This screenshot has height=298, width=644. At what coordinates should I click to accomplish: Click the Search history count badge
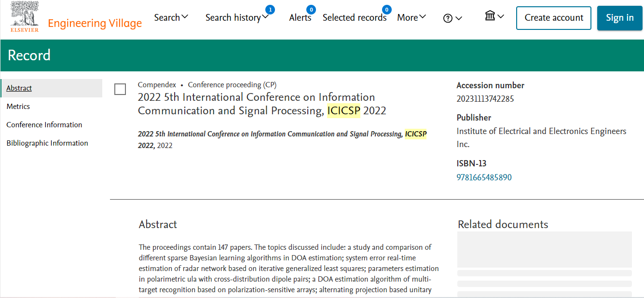[x=270, y=9]
